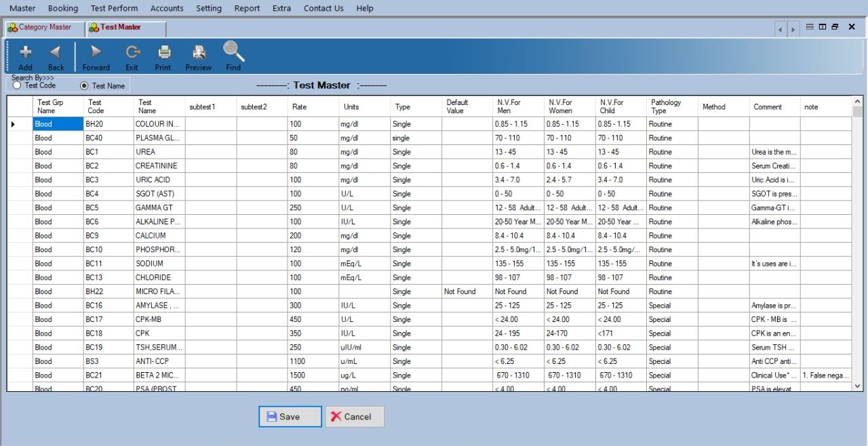Click the uIU/ml units cell
The image size is (868, 446).
[x=365, y=347]
